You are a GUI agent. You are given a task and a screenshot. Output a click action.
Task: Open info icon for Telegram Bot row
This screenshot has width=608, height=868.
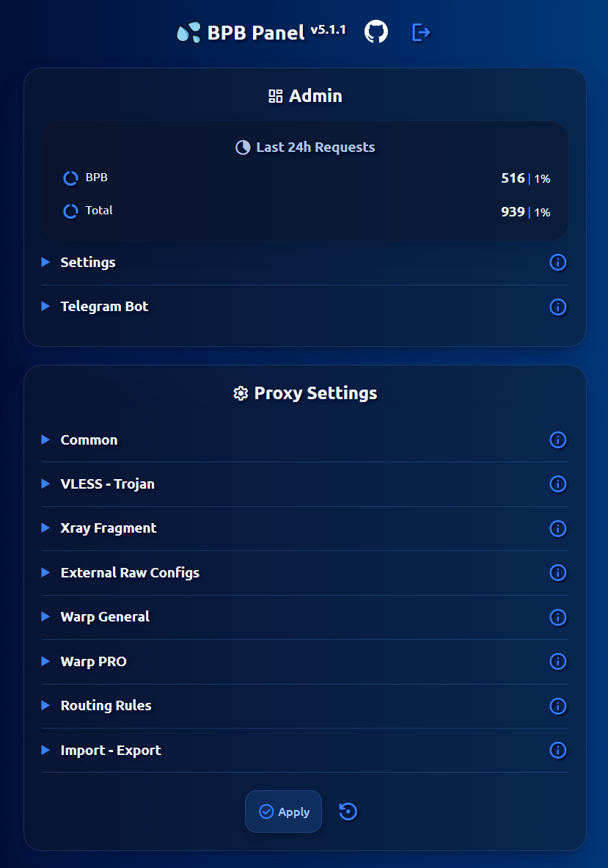click(557, 307)
